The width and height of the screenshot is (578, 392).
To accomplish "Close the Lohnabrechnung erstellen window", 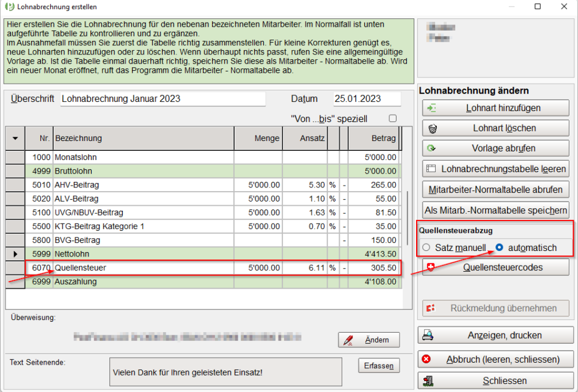I will [x=564, y=6].
